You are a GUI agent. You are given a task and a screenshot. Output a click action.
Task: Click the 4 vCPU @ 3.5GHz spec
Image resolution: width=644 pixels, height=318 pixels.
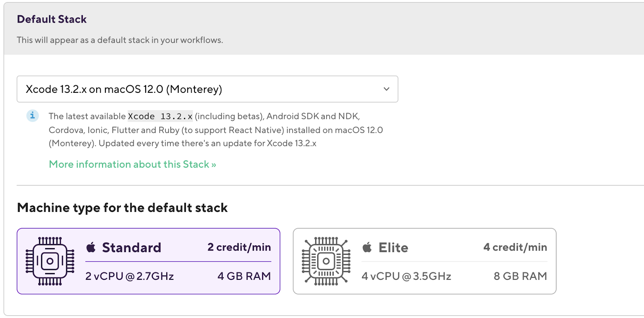tap(406, 276)
